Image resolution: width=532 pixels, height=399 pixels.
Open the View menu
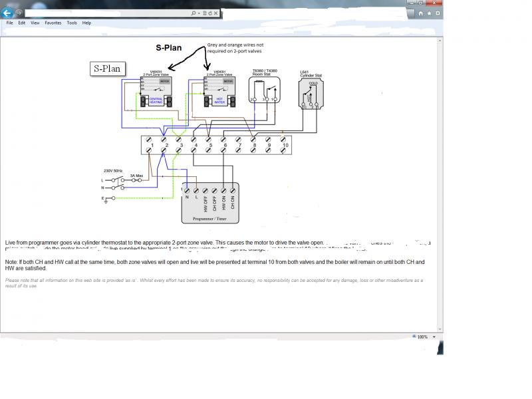[x=35, y=23]
